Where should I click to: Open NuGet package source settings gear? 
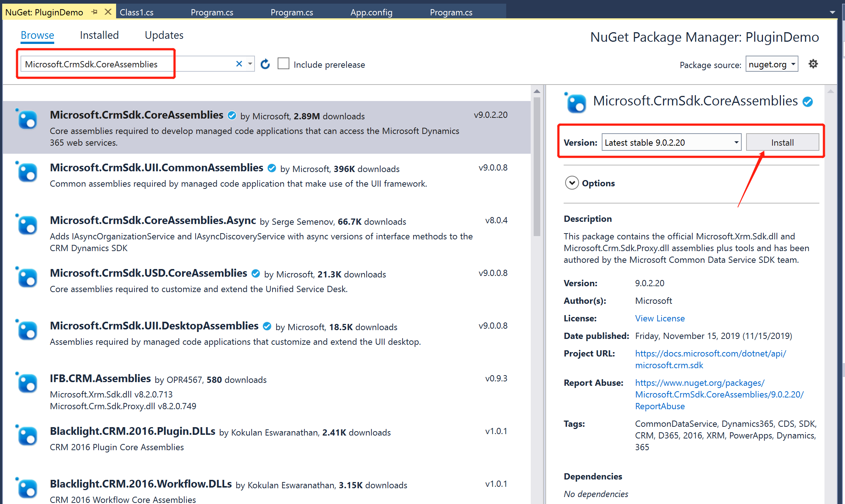(813, 64)
